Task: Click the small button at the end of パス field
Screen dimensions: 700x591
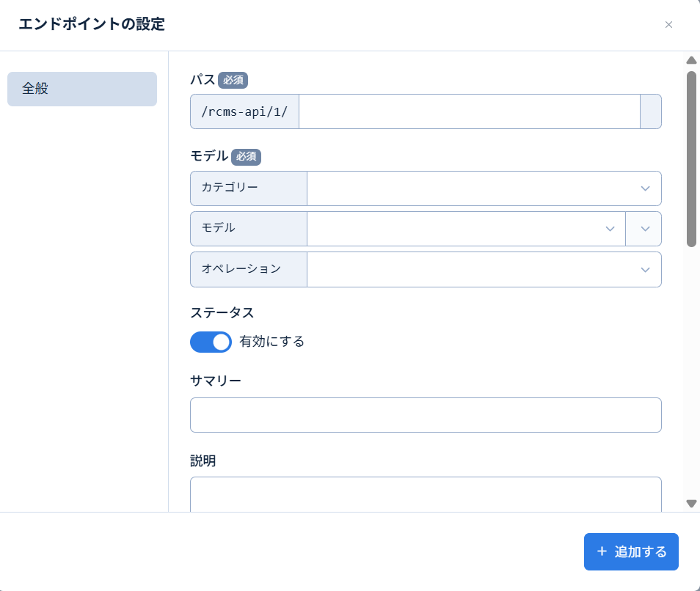Action: tap(650, 111)
